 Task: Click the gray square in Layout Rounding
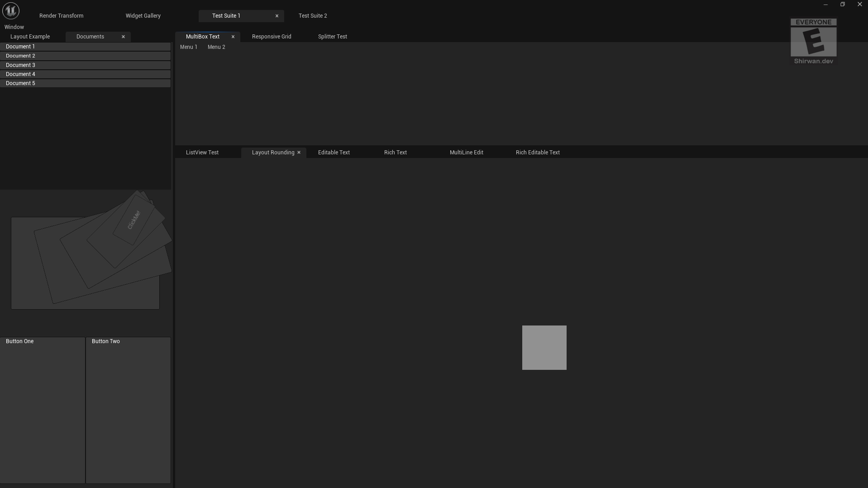pos(544,348)
